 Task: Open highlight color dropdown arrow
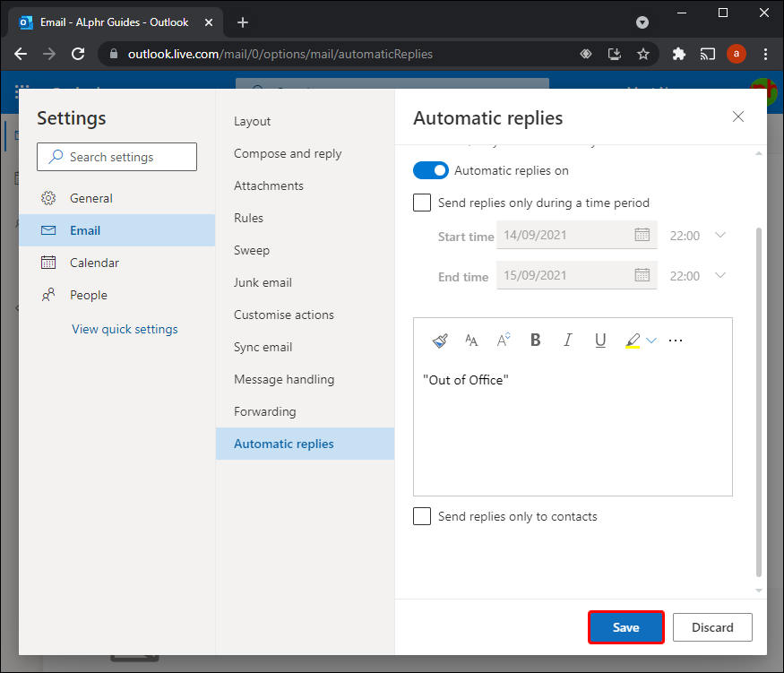pyautogui.click(x=651, y=341)
